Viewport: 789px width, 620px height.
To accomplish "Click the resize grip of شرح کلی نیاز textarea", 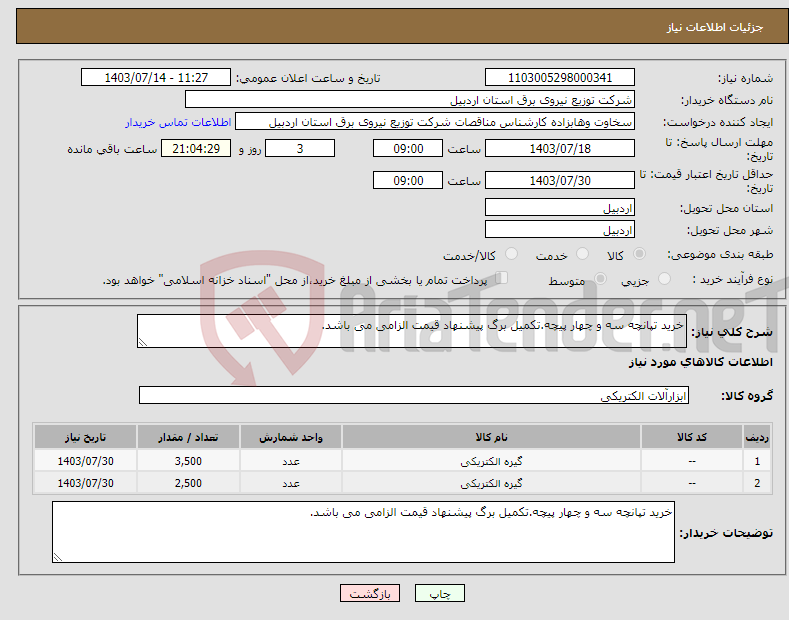I will point(143,342).
